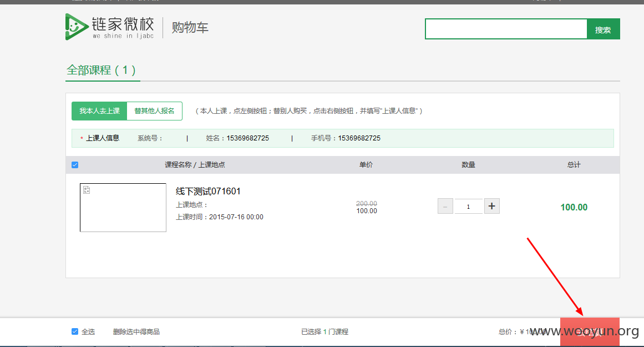Toggle the header select-all checkbox

[75, 165]
